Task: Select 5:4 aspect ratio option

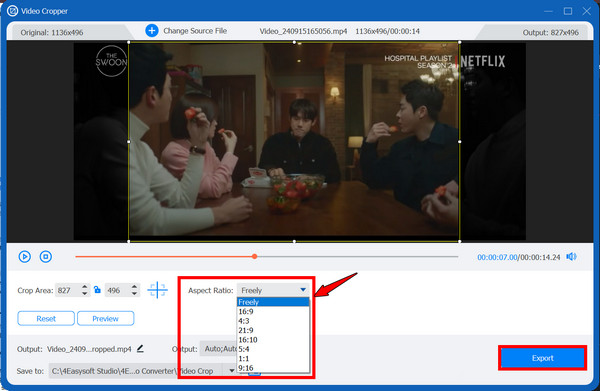Action: click(x=273, y=349)
